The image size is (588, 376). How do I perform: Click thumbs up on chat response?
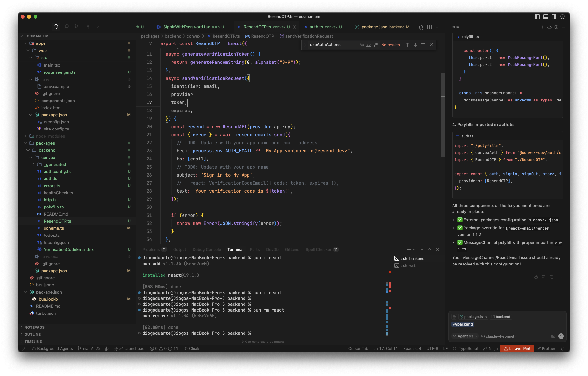(x=536, y=277)
